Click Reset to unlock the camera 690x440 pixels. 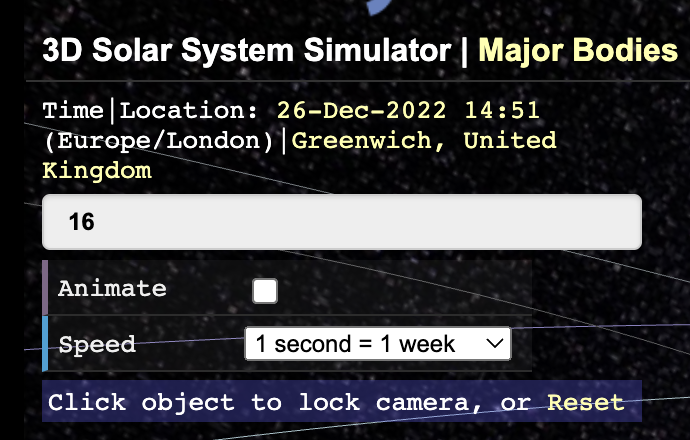tap(586, 402)
